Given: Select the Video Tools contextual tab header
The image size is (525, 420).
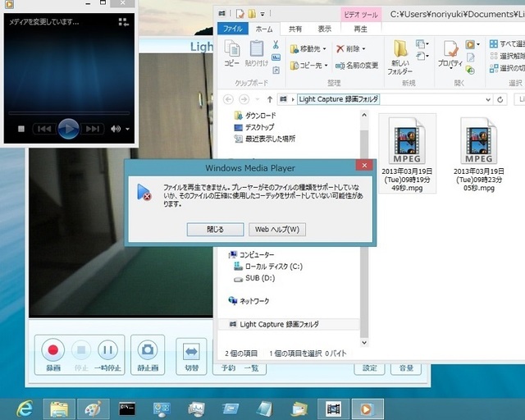Looking at the screenshot, I should click(361, 15).
